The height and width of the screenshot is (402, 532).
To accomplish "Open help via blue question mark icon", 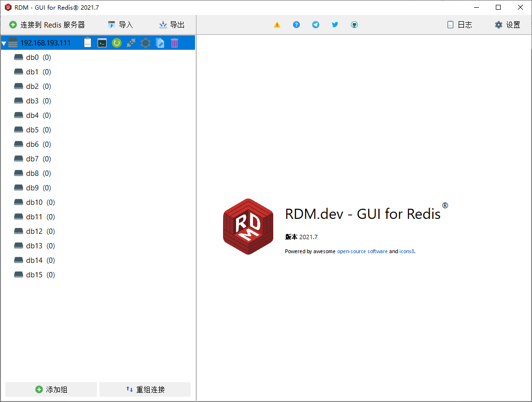I will point(296,25).
